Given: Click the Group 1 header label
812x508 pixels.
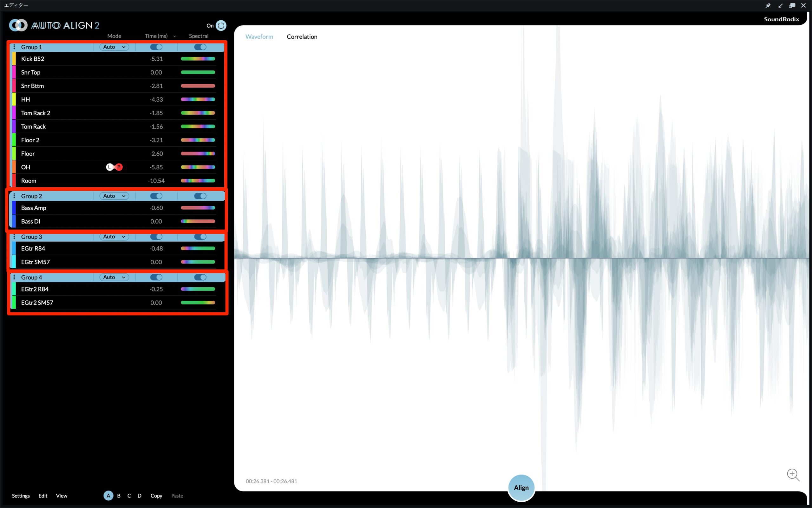Looking at the screenshot, I should coord(31,47).
